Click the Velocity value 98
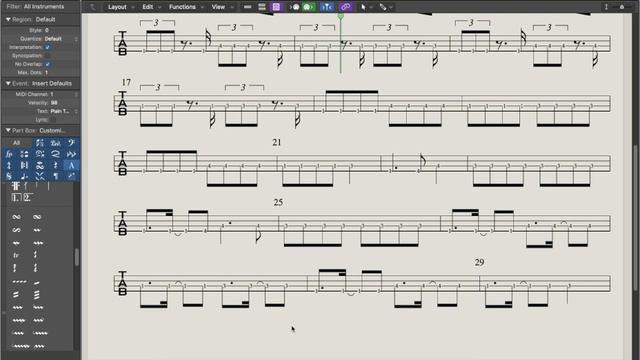This screenshot has width=640, height=360. (x=54, y=103)
